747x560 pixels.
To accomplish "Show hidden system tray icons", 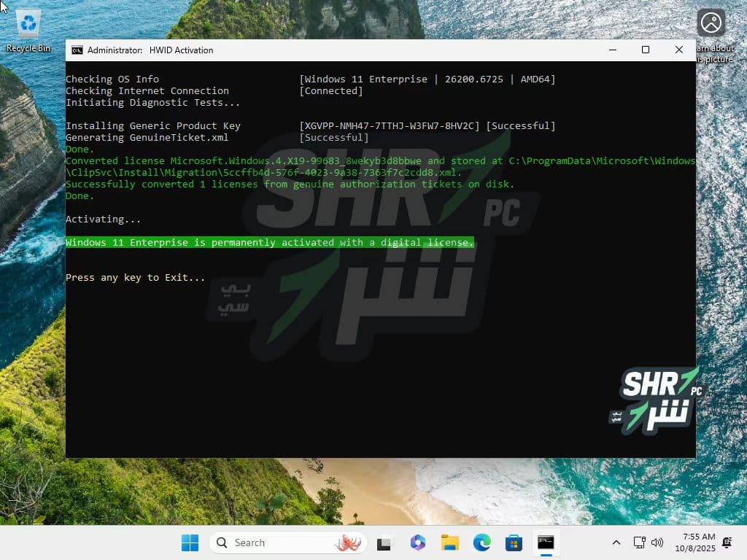I will point(616,542).
